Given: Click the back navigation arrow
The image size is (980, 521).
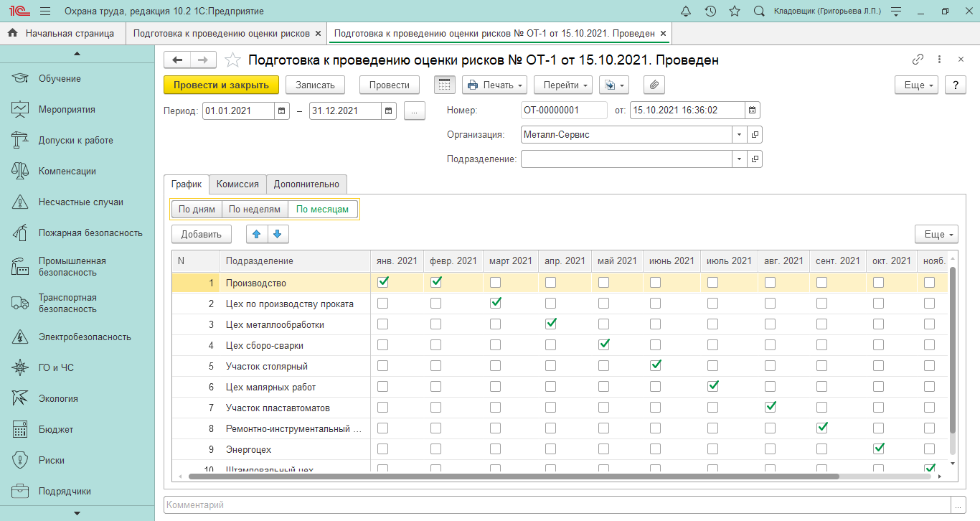Looking at the screenshot, I should [x=178, y=60].
